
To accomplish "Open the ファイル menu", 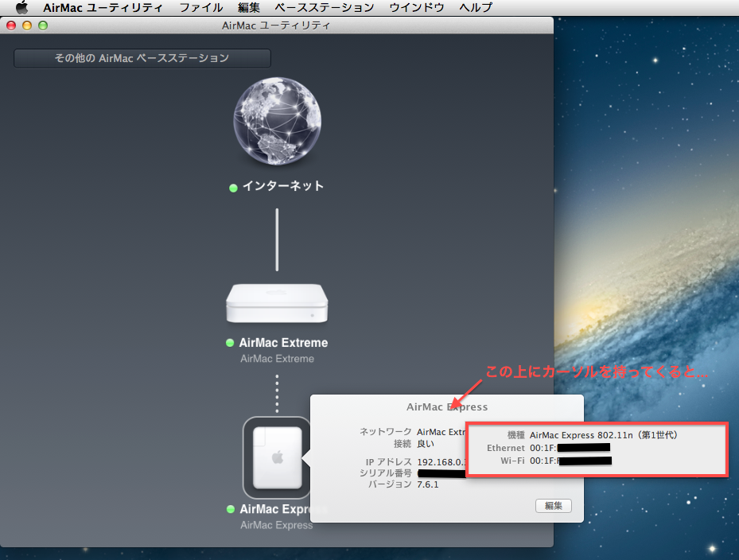I will (201, 7).
